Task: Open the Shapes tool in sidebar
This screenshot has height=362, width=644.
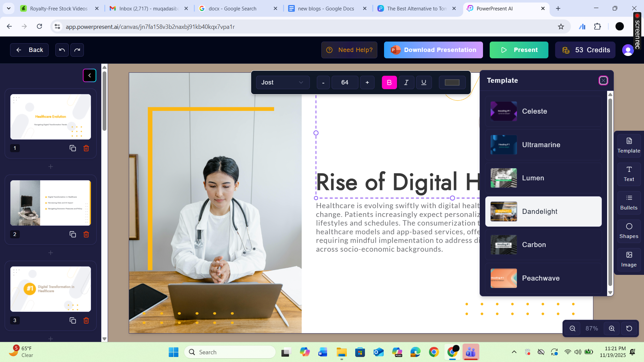Action: pos(629,231)
